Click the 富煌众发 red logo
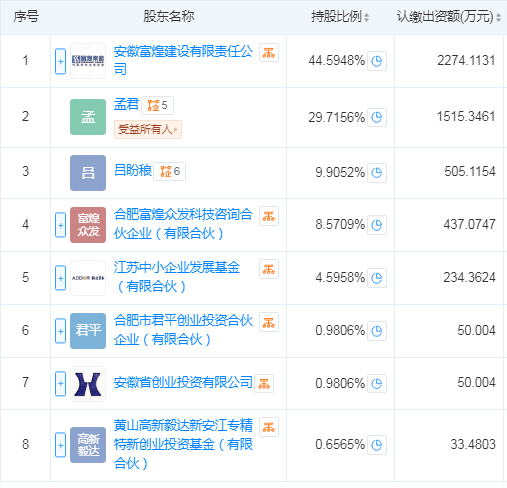This screenshot has width=507, height=488. click(x=88, y=225)
